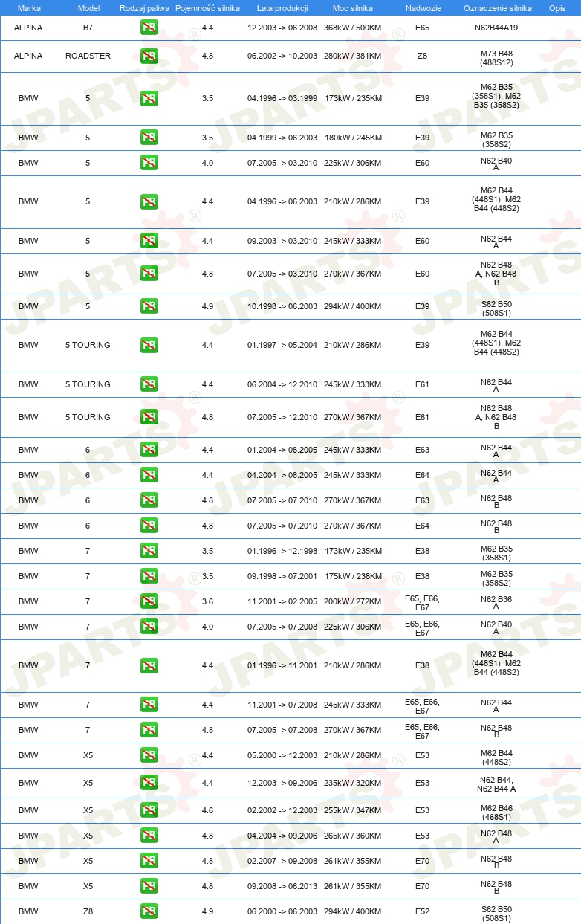Select power value 255kW / 347KM
This screenshot has width=581, height=924.
(352, 810)
